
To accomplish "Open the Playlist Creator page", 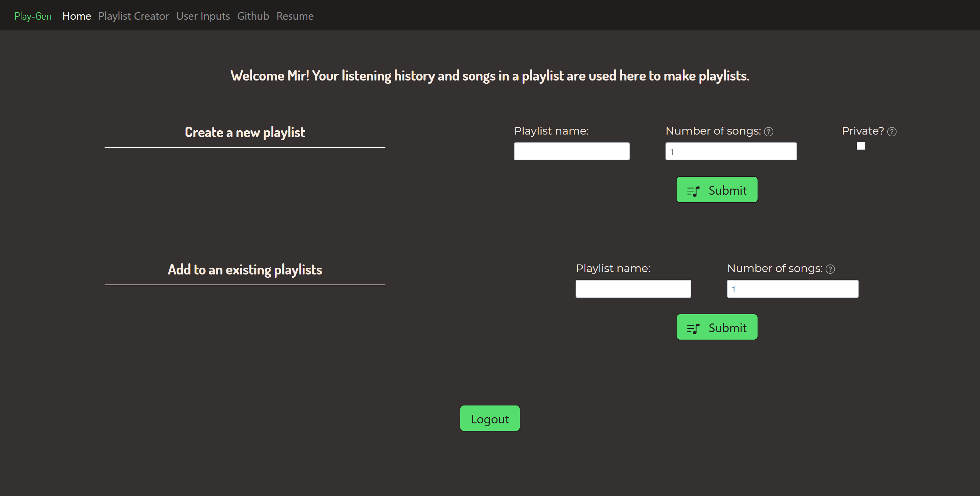I will [x=134, y=16].
